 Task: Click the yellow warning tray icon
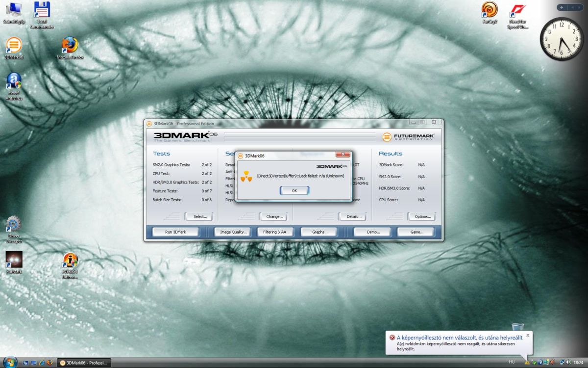527,363
